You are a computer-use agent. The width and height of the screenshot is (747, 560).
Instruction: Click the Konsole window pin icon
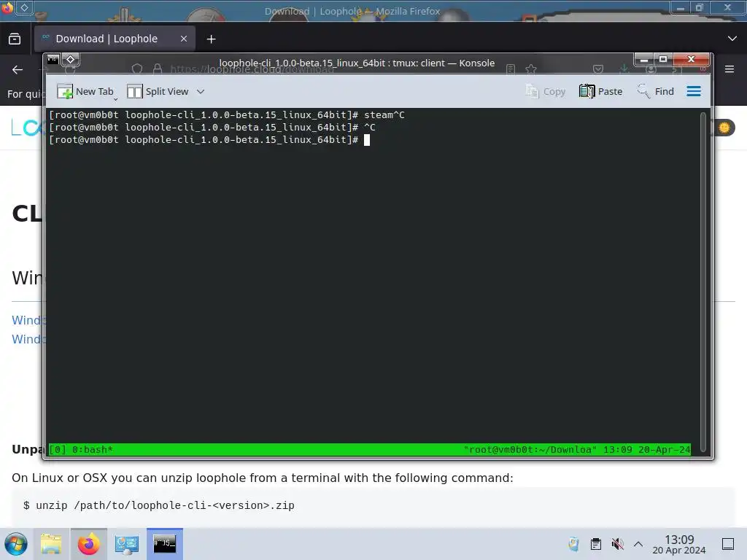[71, 60]
